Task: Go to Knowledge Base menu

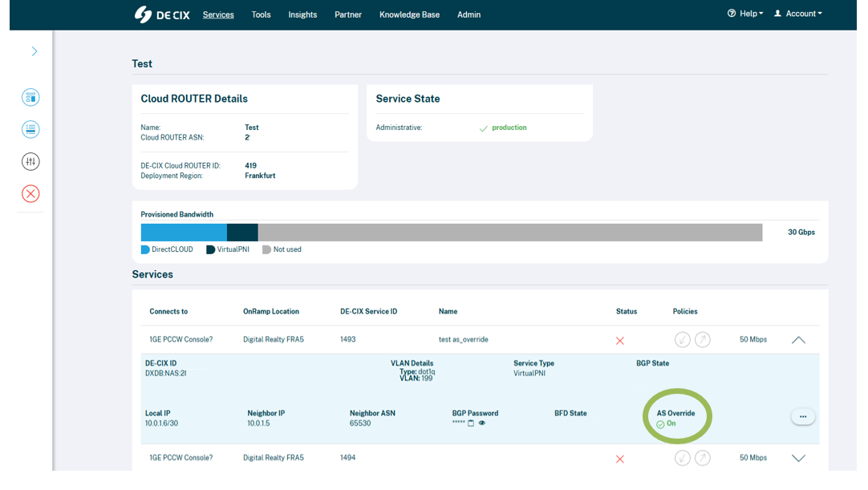Action: (409, 15)
